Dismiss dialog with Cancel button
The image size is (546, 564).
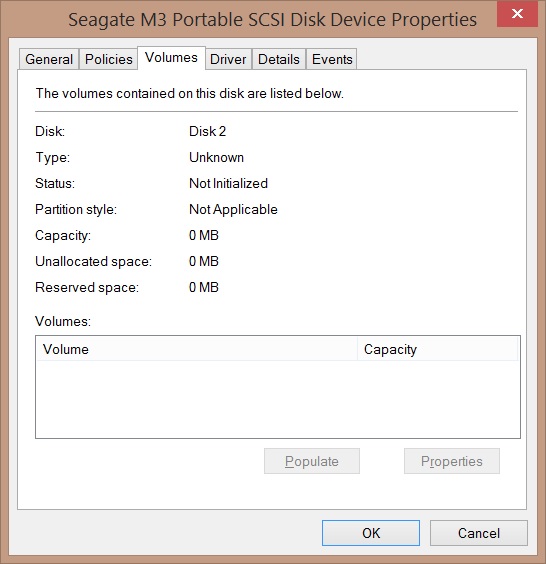(479, 533)
